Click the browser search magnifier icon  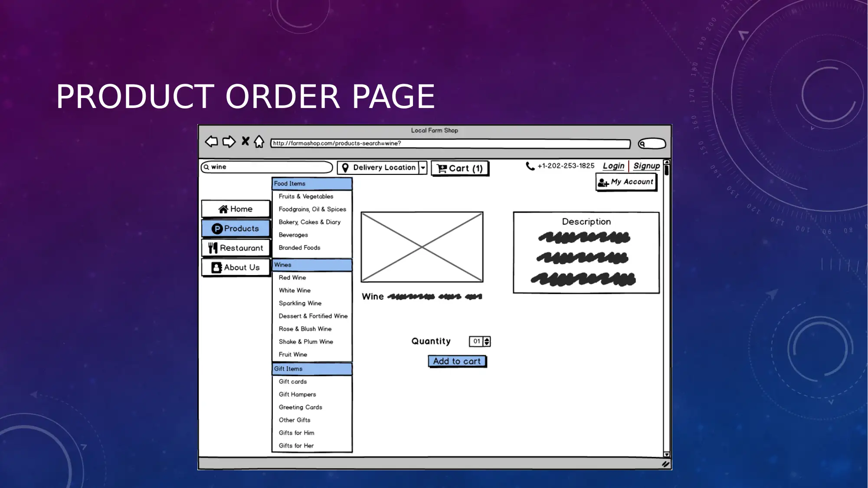[642, 144]
